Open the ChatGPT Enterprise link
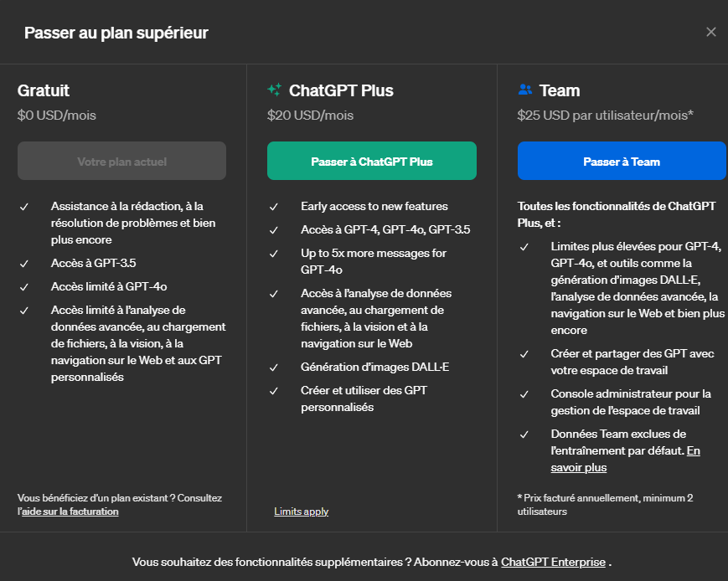 coord(553,562)
